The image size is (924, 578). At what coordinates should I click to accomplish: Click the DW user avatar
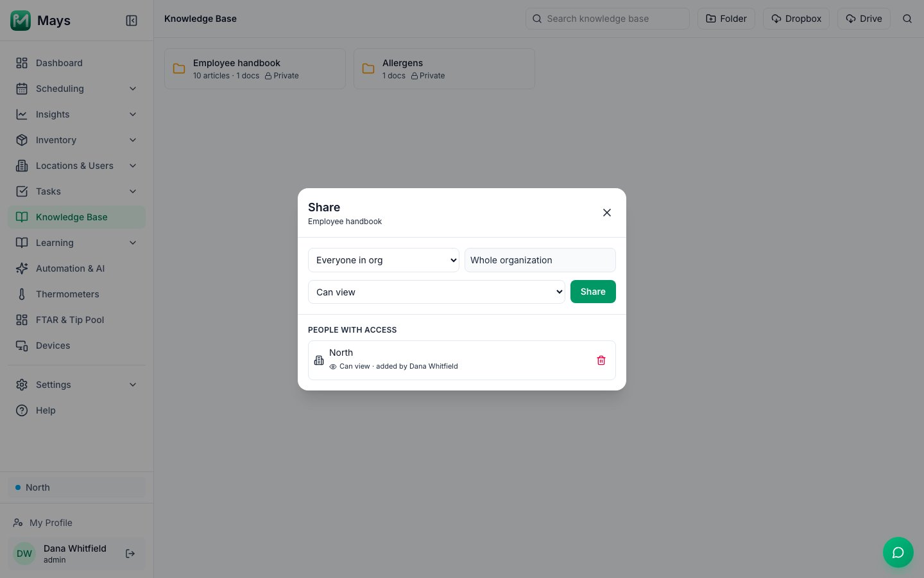24,554
